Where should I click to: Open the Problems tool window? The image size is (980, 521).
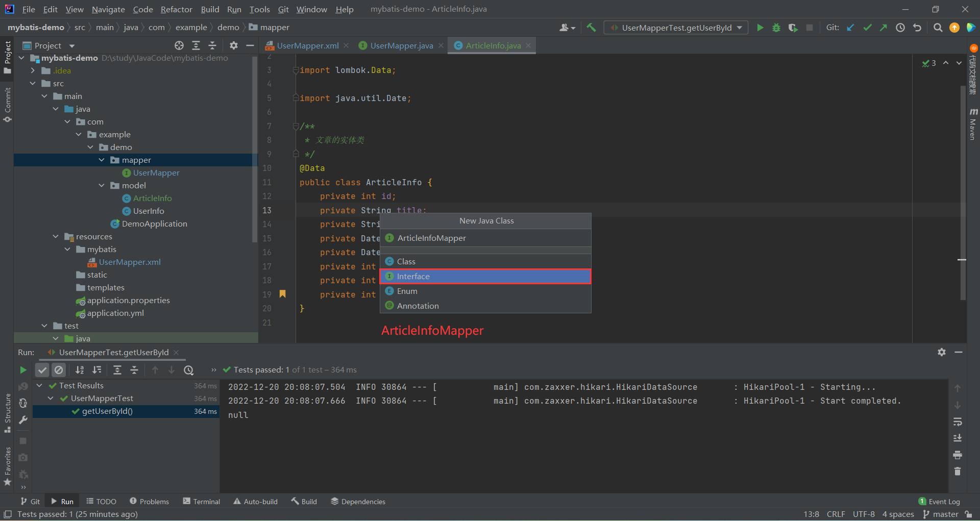pos(149,502)
